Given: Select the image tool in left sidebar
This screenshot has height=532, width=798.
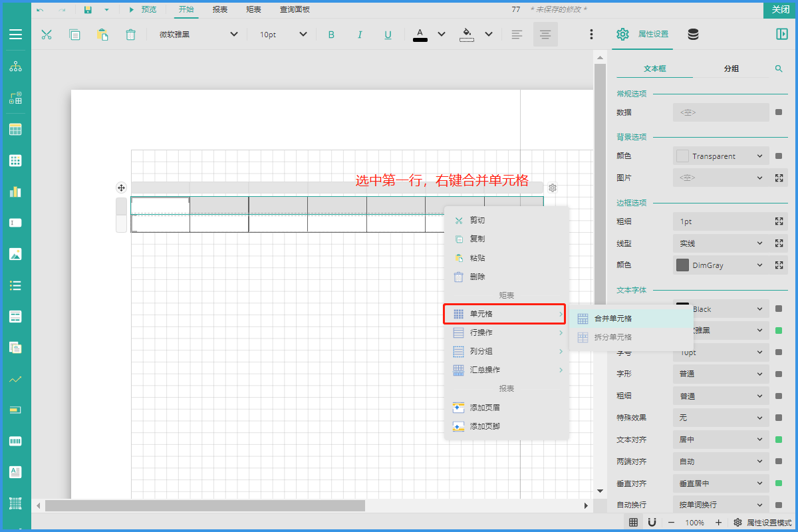Looking at the screenshot, I should tap(15, 254).
